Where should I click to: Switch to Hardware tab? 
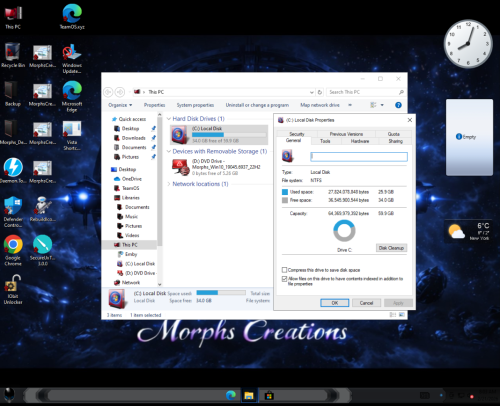click(360, 141)
